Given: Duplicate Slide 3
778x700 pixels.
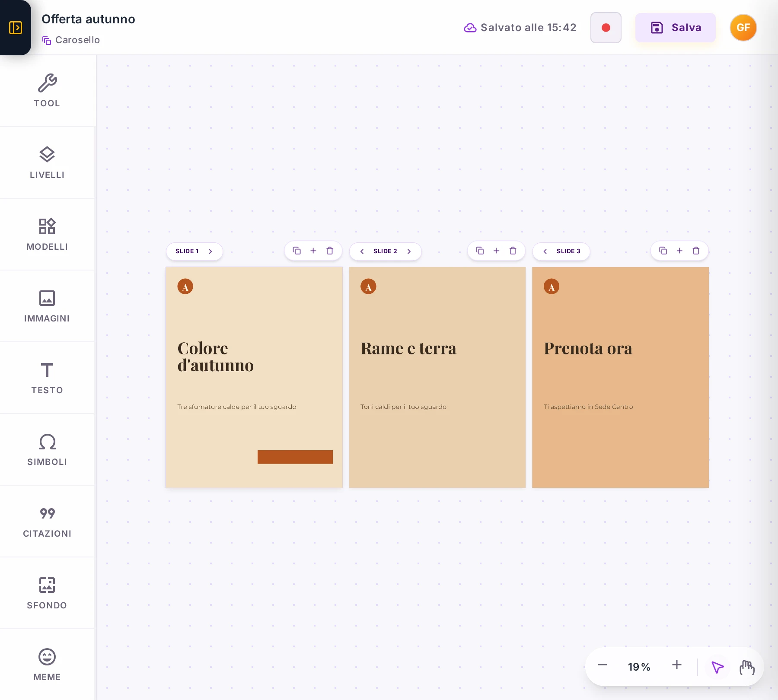Looking at the screenshot, I should pos(663,251).
